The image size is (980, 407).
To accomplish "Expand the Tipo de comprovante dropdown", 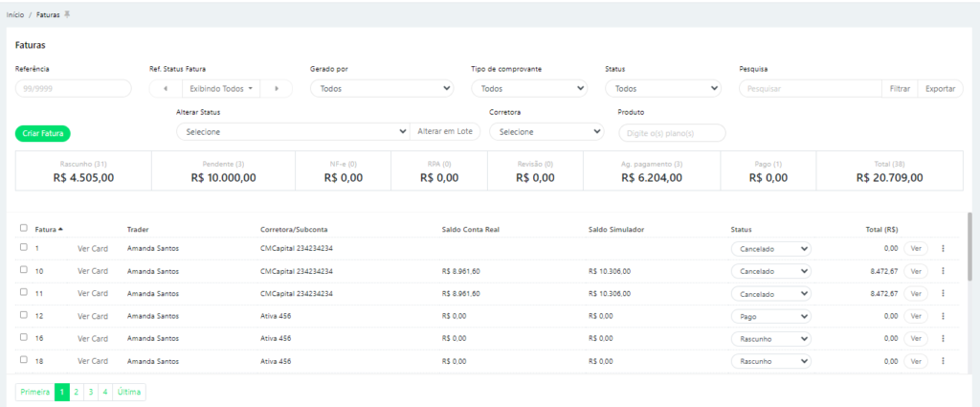I will (x=528, y=88).
